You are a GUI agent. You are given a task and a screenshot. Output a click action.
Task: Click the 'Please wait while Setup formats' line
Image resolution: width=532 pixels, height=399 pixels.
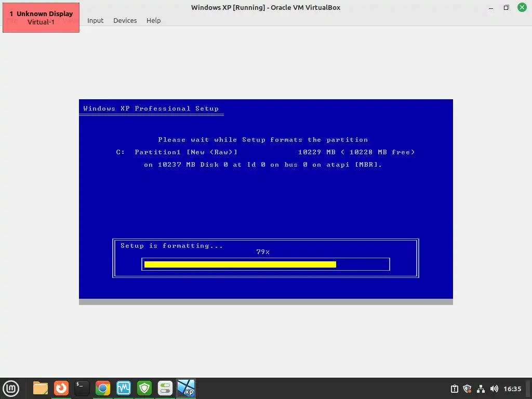pos(263,140)
